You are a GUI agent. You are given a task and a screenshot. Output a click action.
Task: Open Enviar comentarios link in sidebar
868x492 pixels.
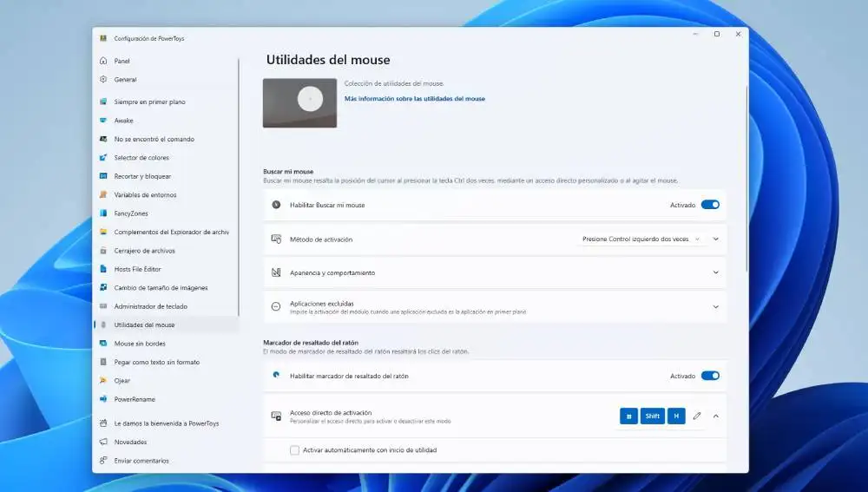(166, 461)
